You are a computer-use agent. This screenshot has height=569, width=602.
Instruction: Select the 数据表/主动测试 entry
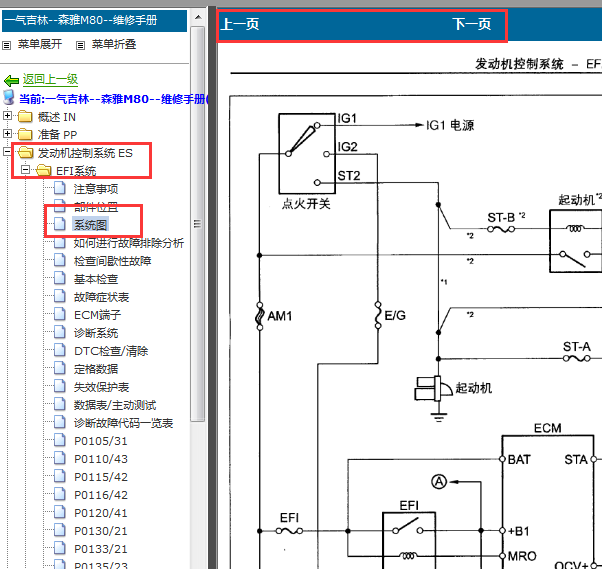click(x=115, y=405)
